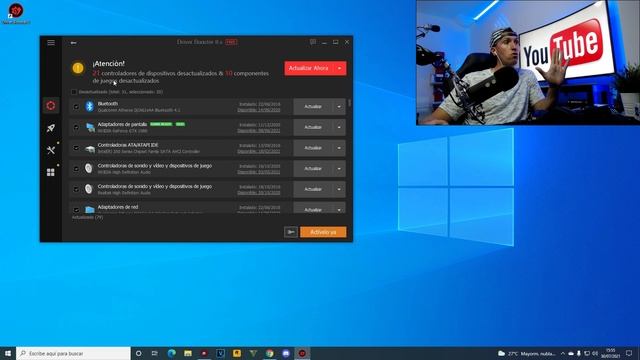Uncheck the Adaptadores de pantalla checkbox

pos(76,127)
